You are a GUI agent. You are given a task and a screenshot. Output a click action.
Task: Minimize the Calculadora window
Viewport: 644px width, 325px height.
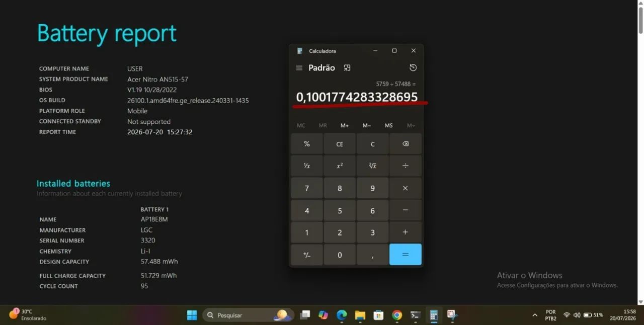click(375, 51)
